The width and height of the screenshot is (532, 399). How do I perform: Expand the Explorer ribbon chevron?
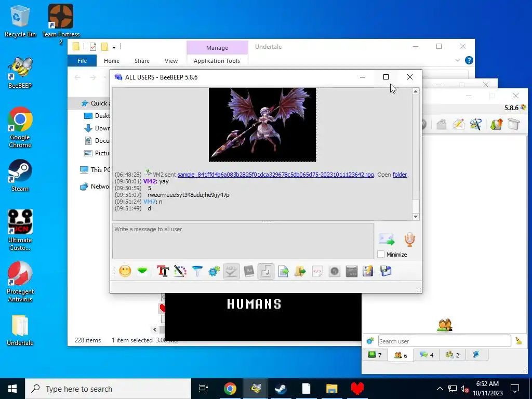tap(458, 60)
